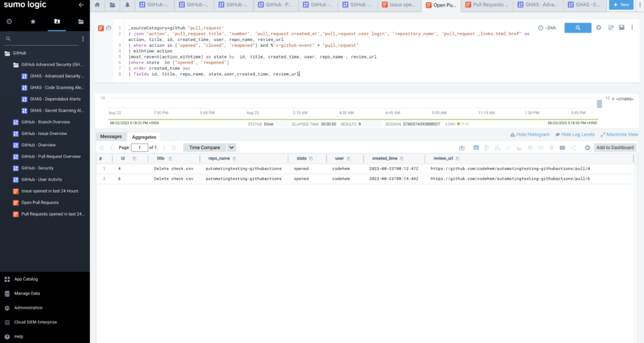Click the Add to Dashboard button
Screen dimensions: 644x343
click(615, 148)
